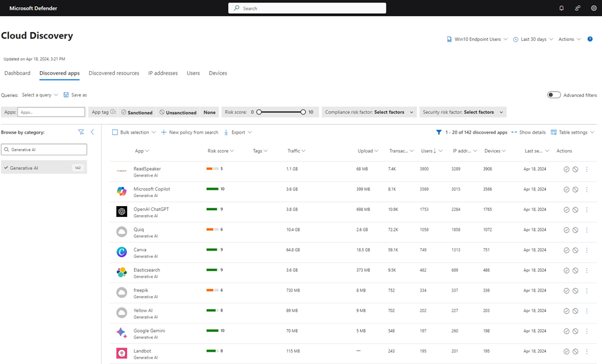Click the Risk score slider right handle
The image size is (602, 364).
[x=303, y=112]
